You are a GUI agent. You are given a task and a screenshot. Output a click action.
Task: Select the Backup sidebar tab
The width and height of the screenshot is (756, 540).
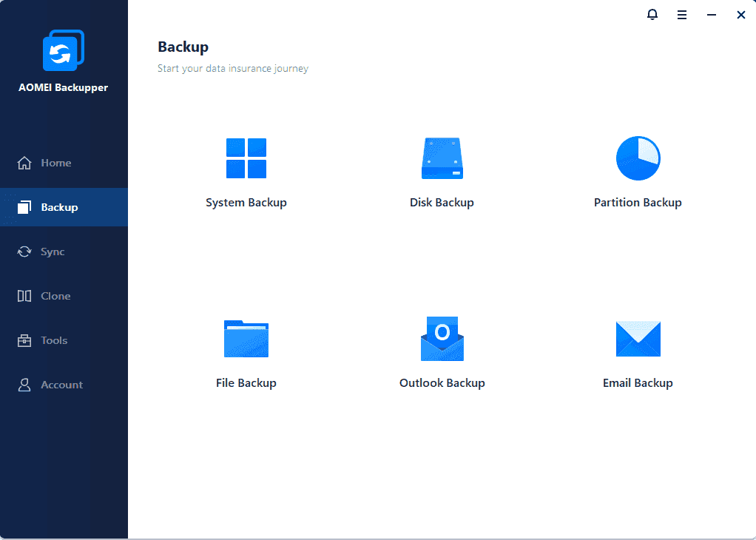64,207
